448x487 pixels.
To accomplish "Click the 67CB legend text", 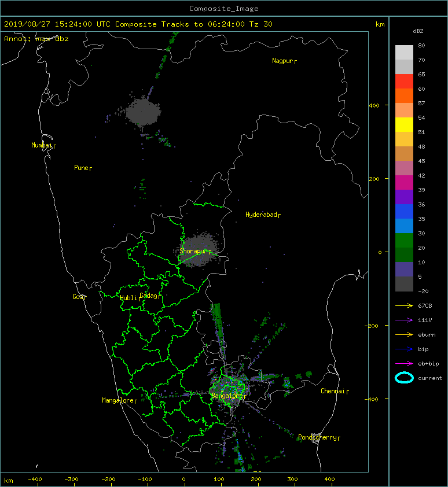I will (425, 306).
